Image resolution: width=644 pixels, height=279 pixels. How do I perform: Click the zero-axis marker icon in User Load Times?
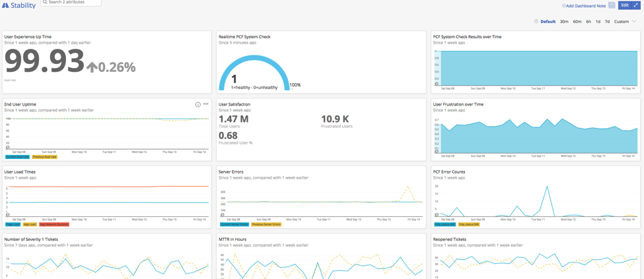click(8, 214)
